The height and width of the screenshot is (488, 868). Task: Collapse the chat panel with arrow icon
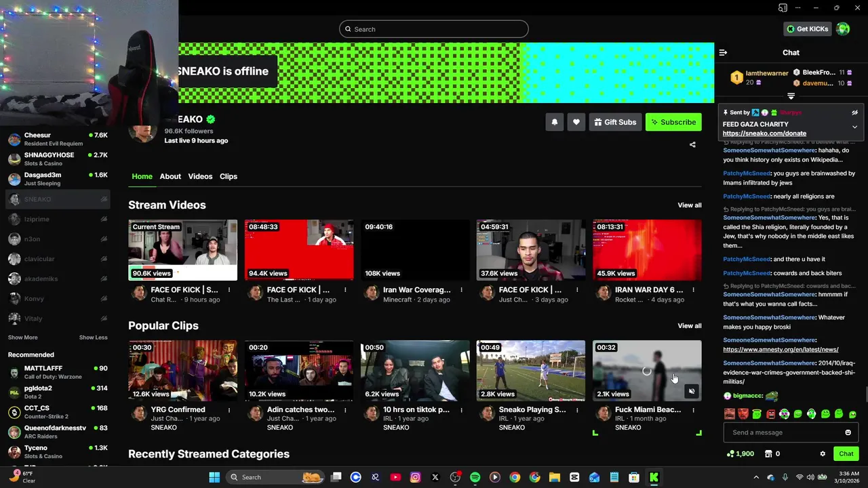click(x=723, y=52)
